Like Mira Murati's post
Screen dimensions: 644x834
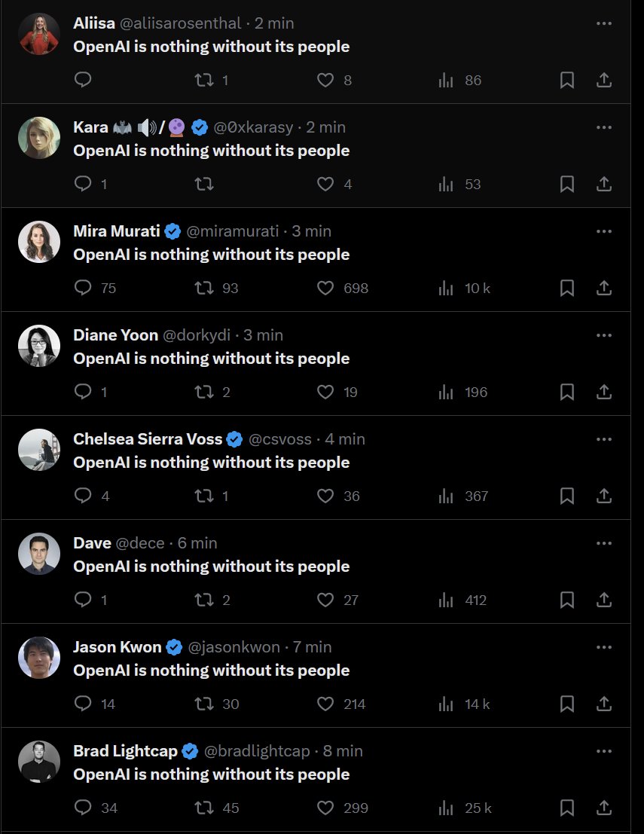[325, 288]
